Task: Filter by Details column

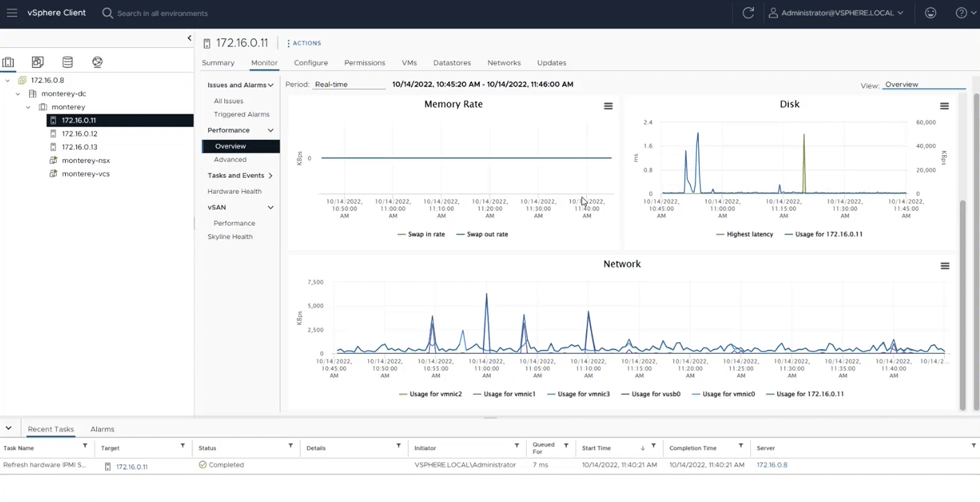Action: (x=399, y=446)
